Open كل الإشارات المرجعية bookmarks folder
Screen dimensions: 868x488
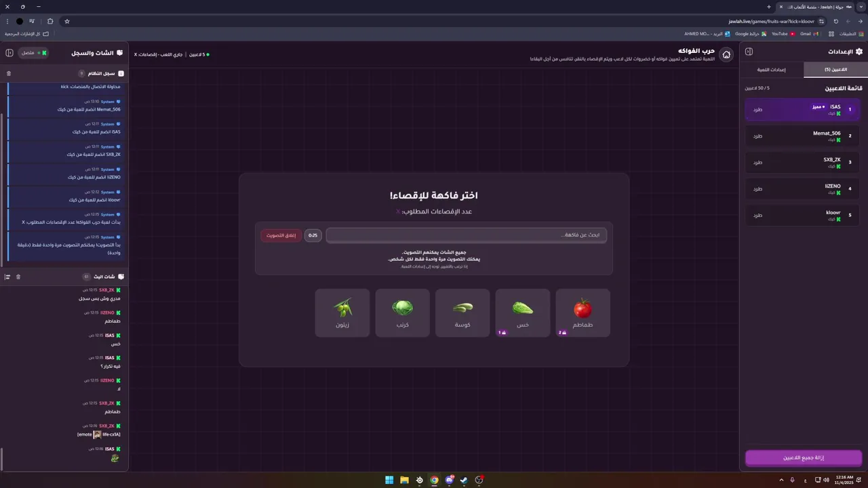coord(26,33)
